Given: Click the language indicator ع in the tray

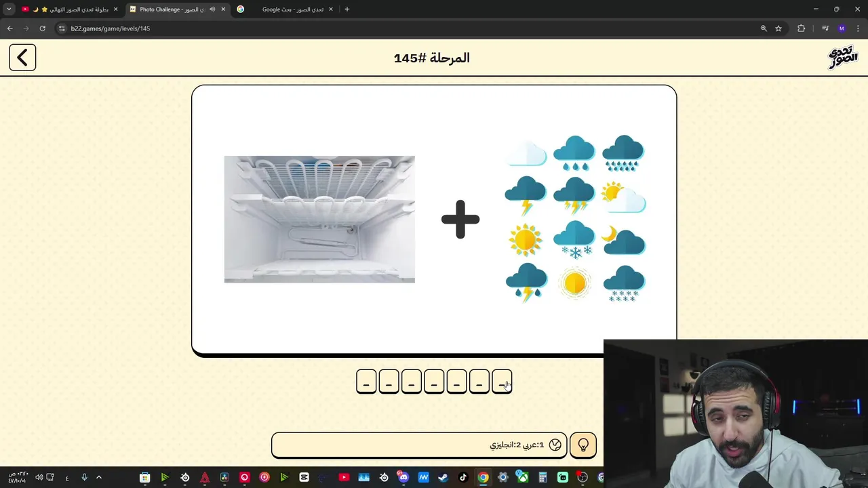Looking at the screenshot, I should 67,478.
